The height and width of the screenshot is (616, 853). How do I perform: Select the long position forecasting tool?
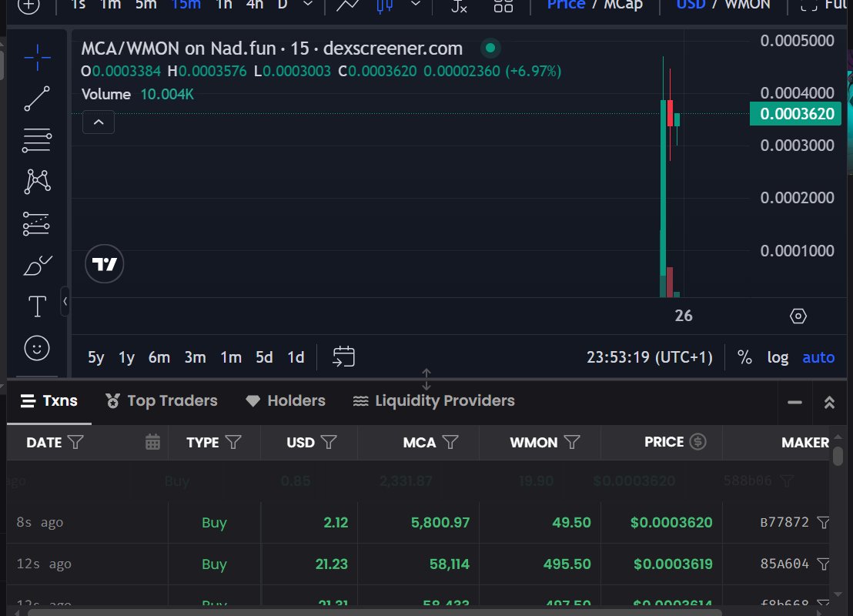coord(37,223)
